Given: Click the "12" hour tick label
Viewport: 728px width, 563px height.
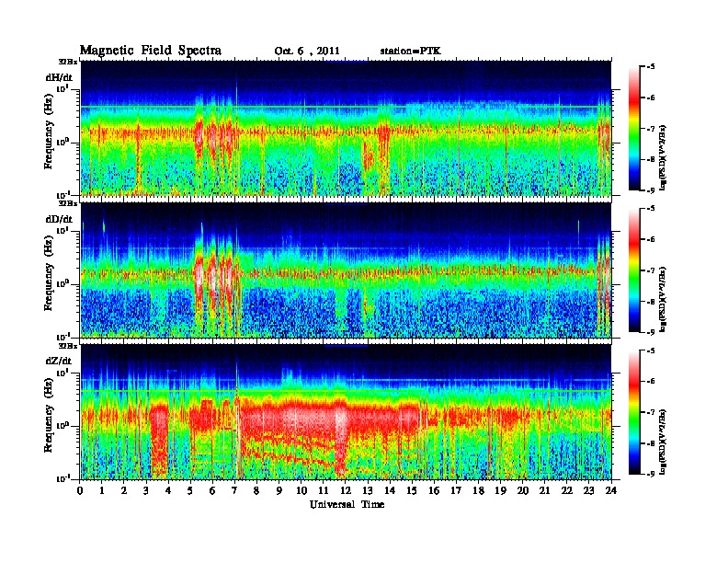Looking at the screenshot, I should [x=346, y=491].
